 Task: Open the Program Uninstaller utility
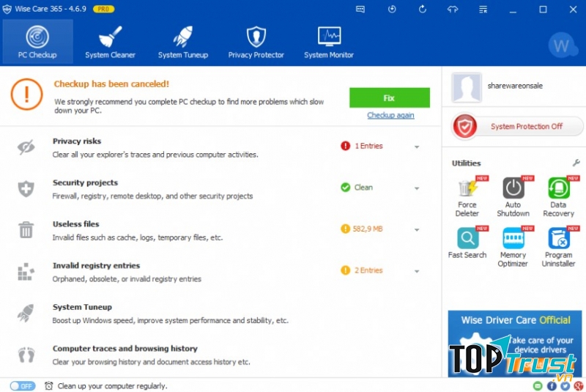(x=558, y=247)
